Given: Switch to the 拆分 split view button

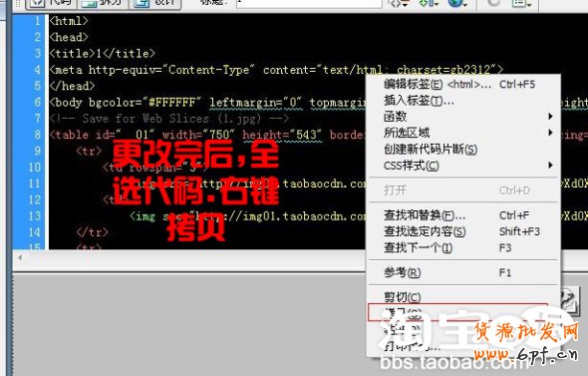Looking at the screenshot, I should tap(103, 3).
